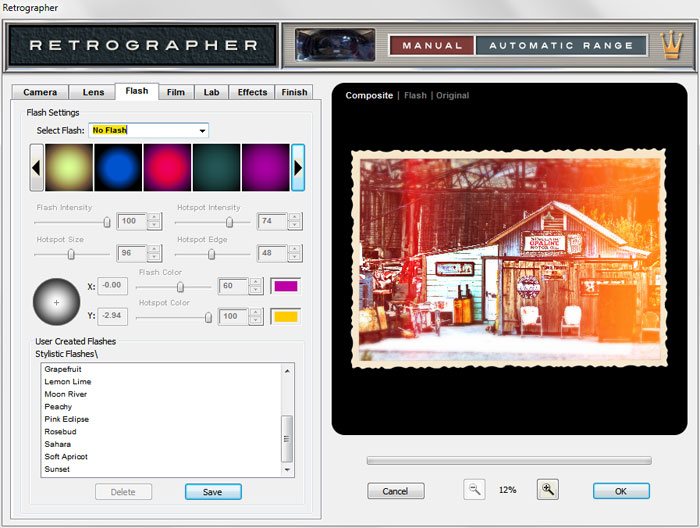Switch to Automatic Range mode
Image resolution: width=700 pixels, height=528 pixels.
(561, 46)
